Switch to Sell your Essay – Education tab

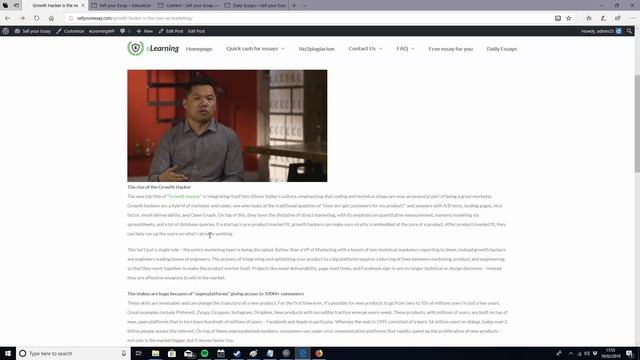click(x=122, y=6)
